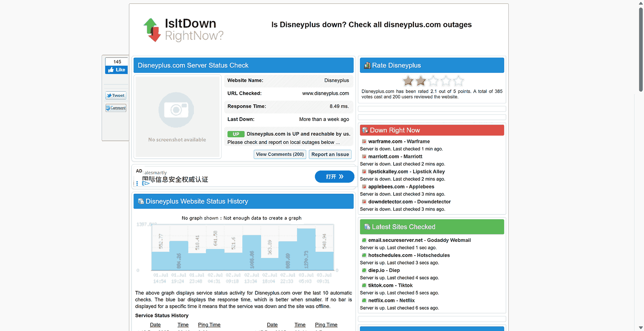Select the third rating star

pyautogui.click(x=433, y=81)
